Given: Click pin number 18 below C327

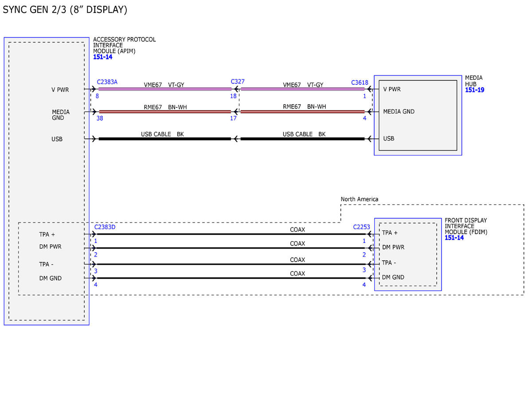Looking at the screenshot, I should (x=233, y=96).
